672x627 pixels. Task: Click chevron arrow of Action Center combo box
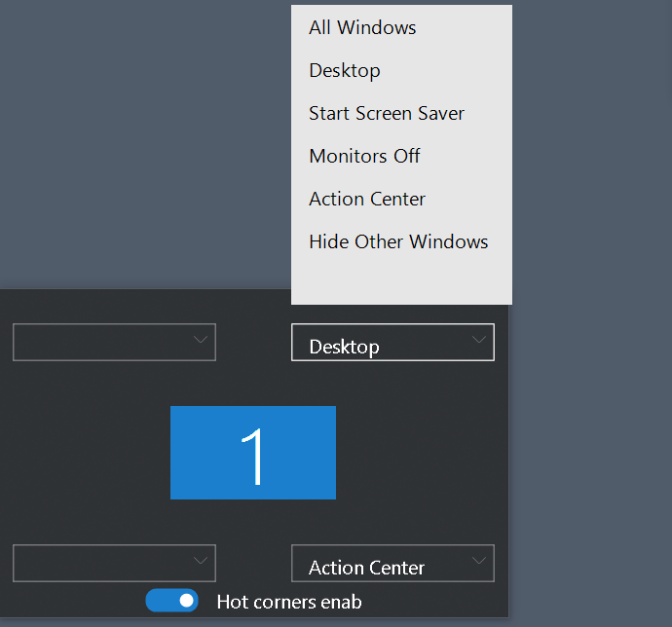479,561
